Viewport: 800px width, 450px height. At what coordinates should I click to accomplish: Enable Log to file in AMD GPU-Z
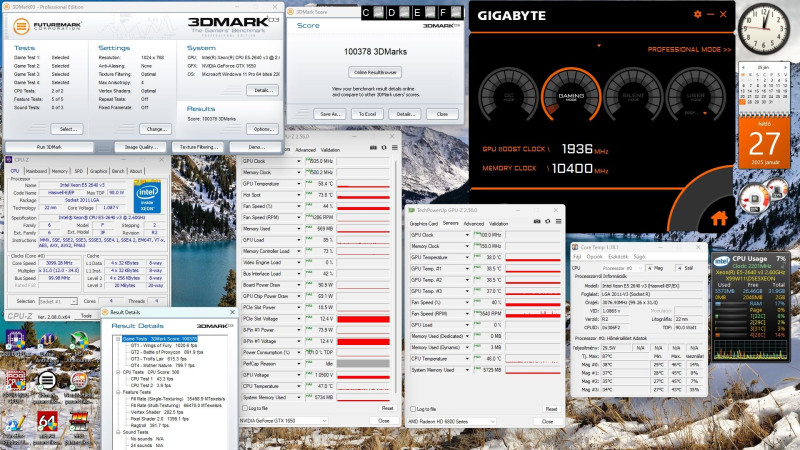pyautogui.click(x=413, y=409)
